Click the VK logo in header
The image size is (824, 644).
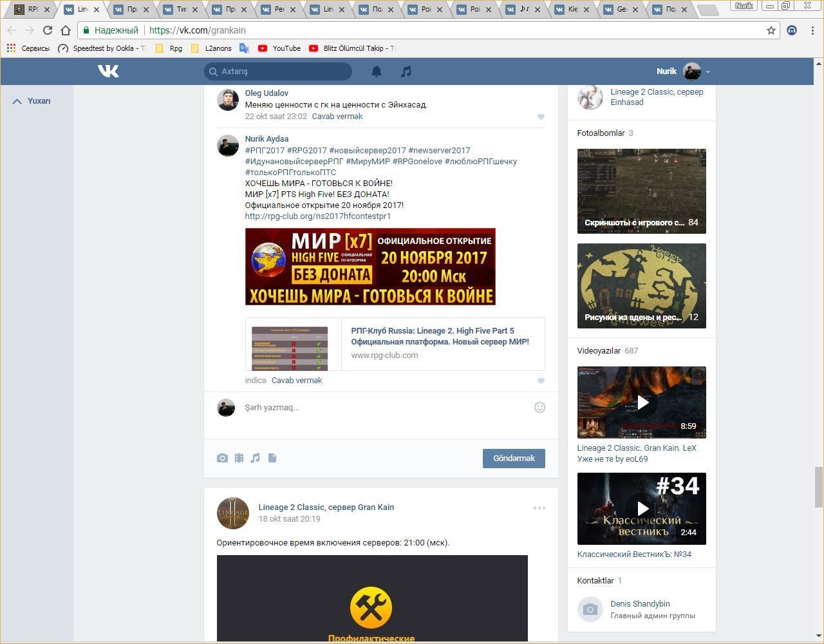point(108,71)
